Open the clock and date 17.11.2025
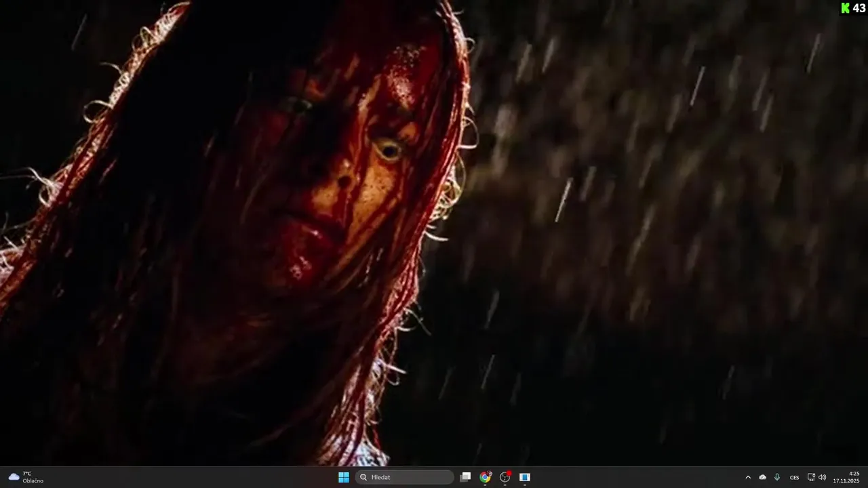 point(846,477)
